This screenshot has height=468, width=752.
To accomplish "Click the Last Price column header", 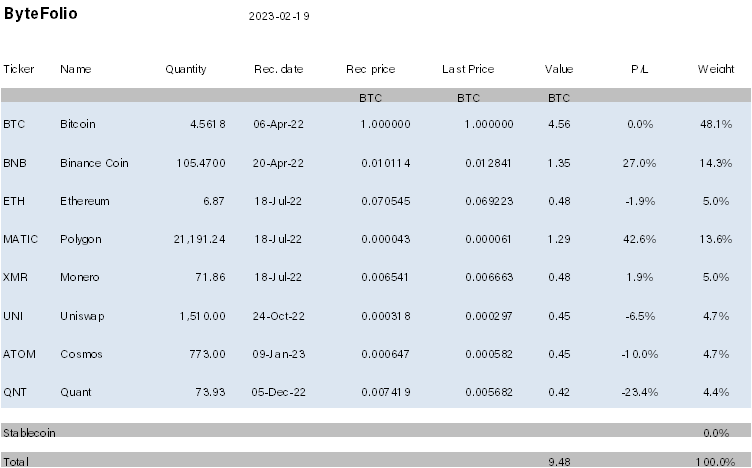I will point(468,69).
